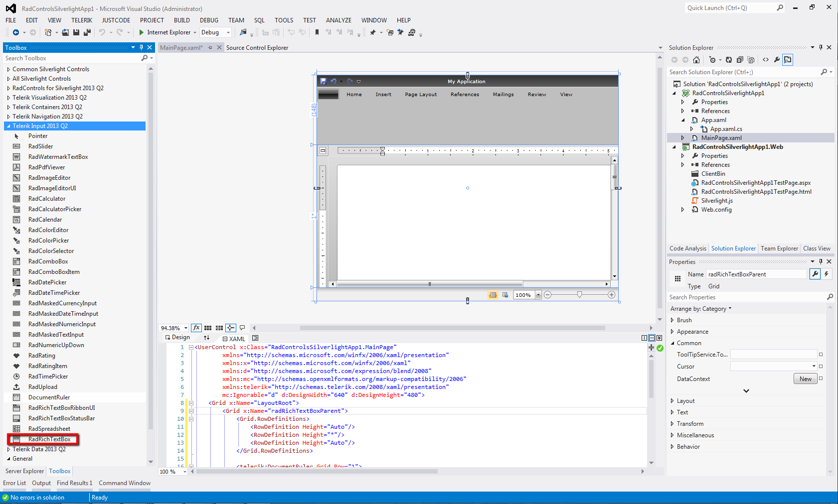Click the designer horizontal scrollbar
838x504 pixels.
453,328
